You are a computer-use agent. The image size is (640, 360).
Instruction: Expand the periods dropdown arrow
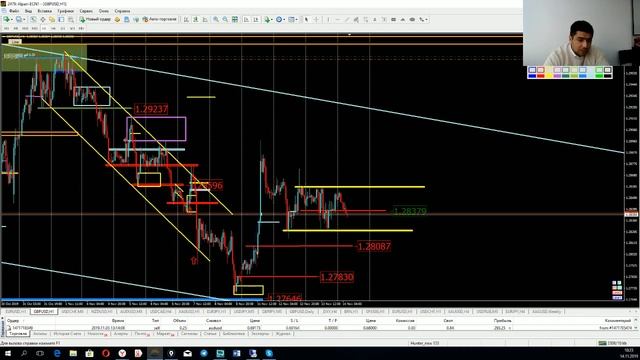click(284, 20)
